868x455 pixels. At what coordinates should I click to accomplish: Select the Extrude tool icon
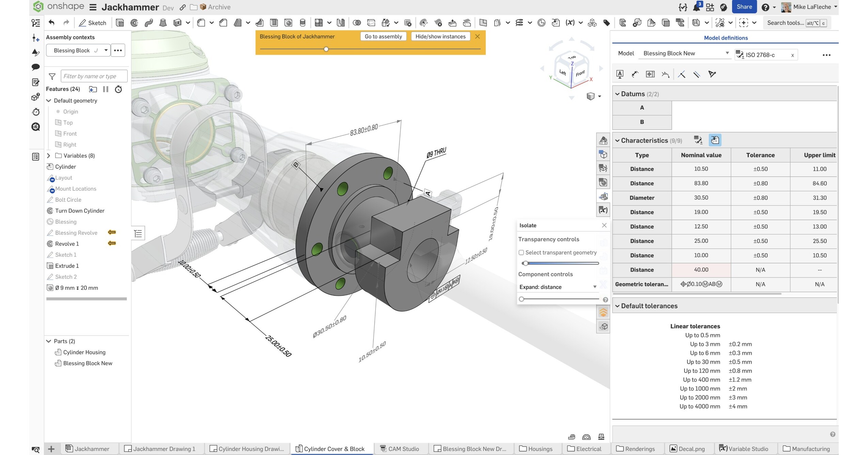coord(120,23)
